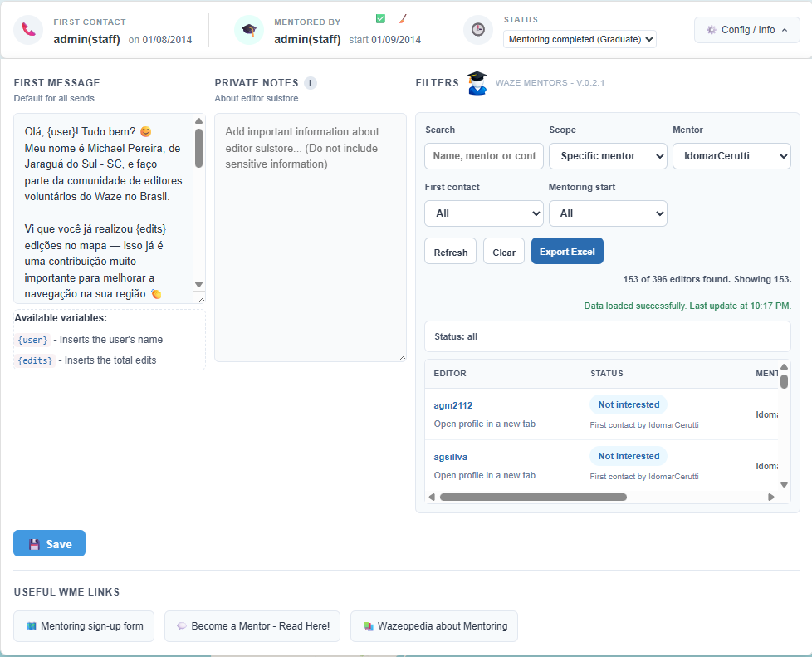Click the editor table horizontal scrollbar
Image resolution: width=812 pixels, height=657 pixels.
point(533,497)
